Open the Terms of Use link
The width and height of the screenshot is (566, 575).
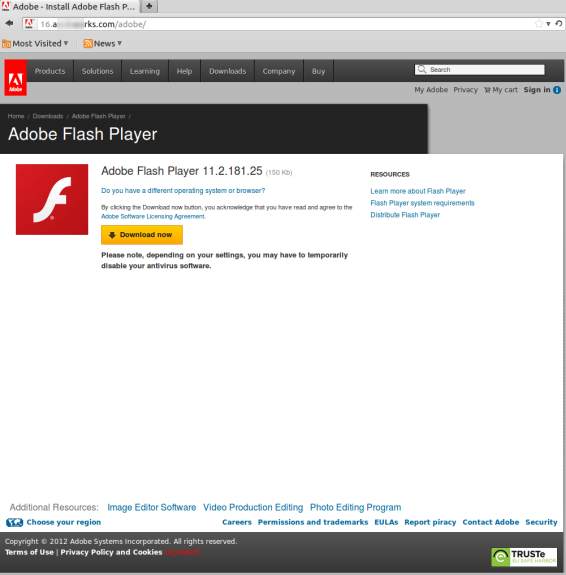29,552
